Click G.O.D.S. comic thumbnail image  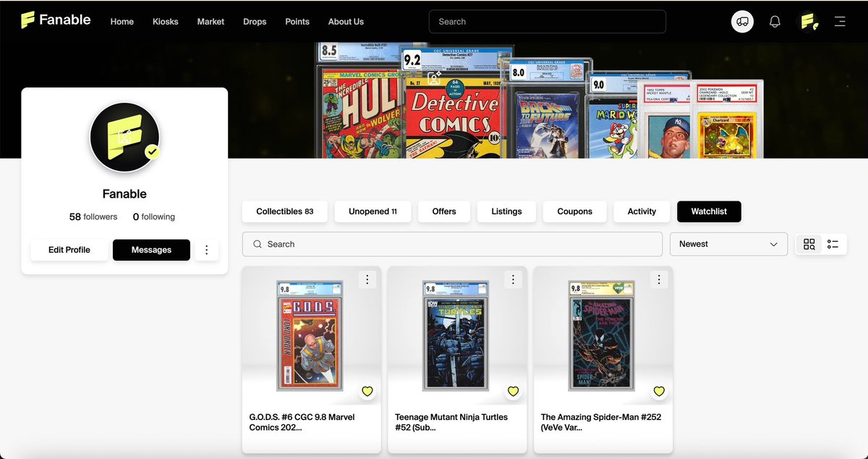coord(310,336)
